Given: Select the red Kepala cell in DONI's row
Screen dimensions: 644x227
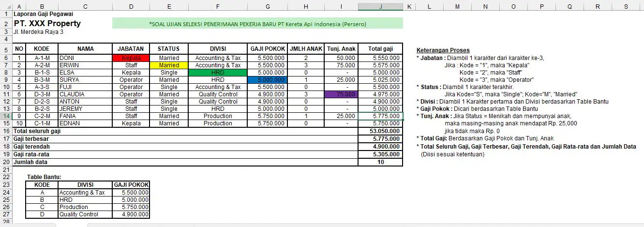Looking at the screenshot, I should click(x=131, y=58).
